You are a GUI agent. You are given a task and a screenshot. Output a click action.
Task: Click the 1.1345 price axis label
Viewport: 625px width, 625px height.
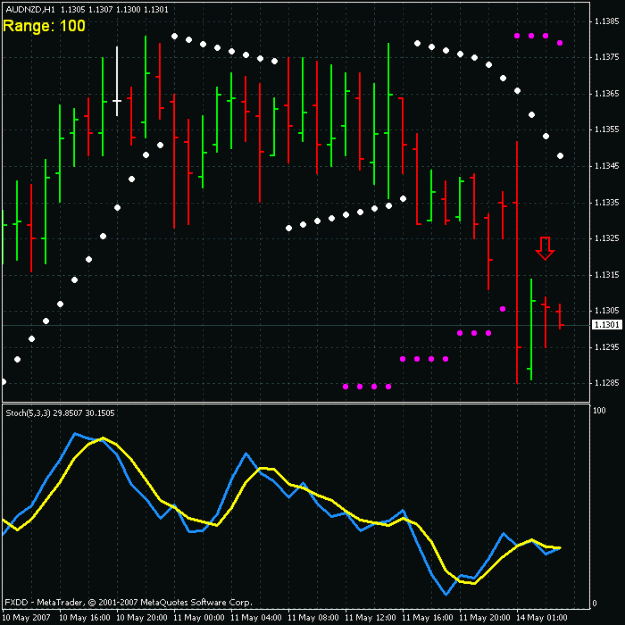coord(607,166)
